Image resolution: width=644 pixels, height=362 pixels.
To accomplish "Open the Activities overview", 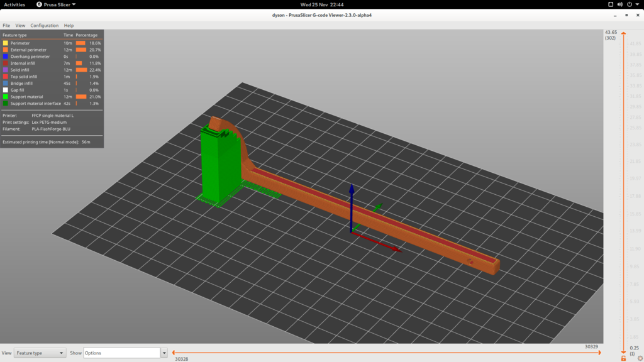I will pyautogui.click(x=14, y=4).
